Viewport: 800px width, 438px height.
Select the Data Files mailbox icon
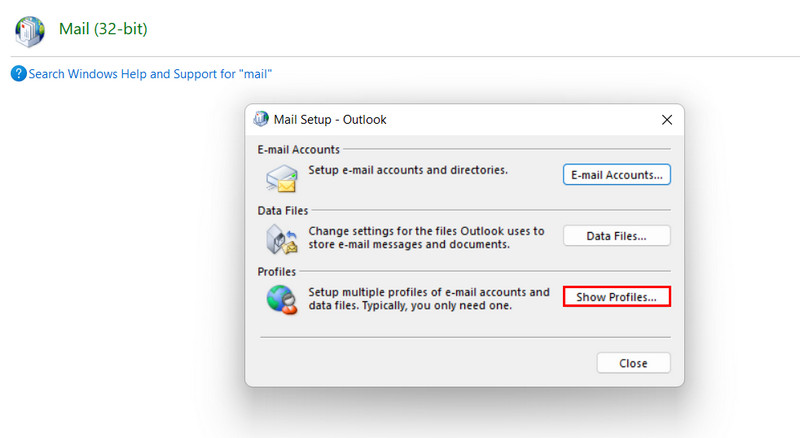tap(282, 239)
